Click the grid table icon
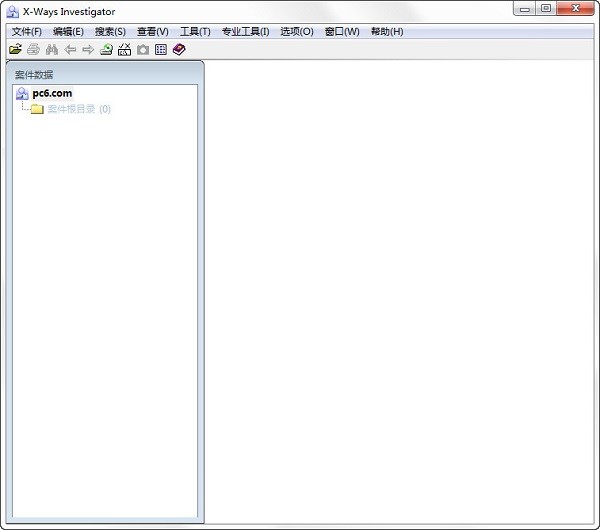 161,49
